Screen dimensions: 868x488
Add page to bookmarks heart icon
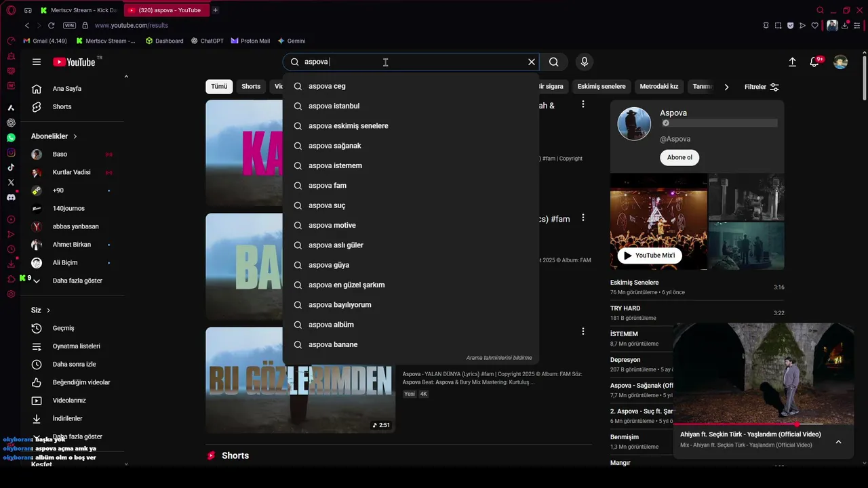815,25
